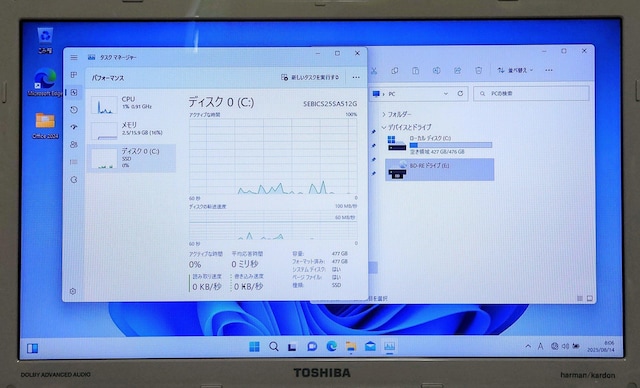Open the Processes page in Task Manager sidebar

tap(74, 75)
